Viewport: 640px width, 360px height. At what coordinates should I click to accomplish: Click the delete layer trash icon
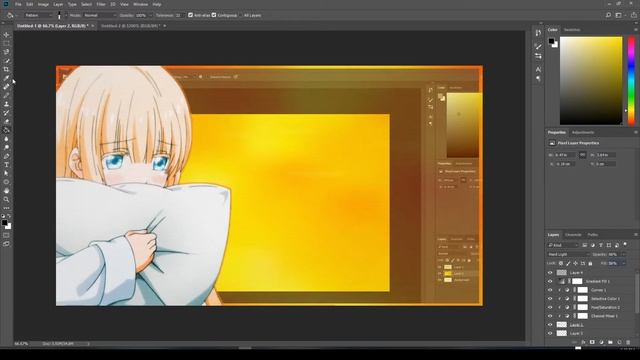pos(628,342)
